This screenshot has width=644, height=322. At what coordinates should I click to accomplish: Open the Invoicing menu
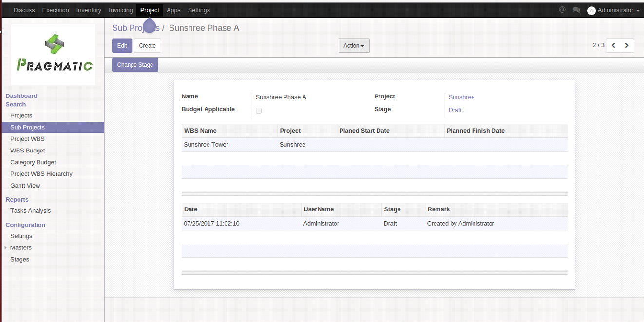[x=120, y=10]
